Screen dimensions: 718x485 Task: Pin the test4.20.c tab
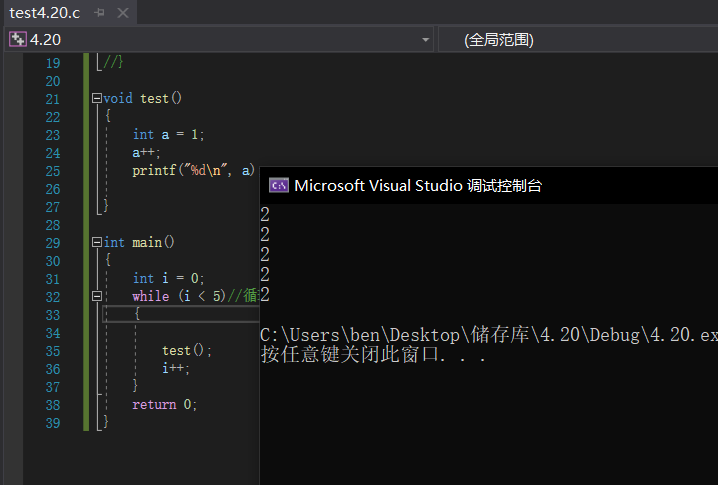tap(99, 13)
